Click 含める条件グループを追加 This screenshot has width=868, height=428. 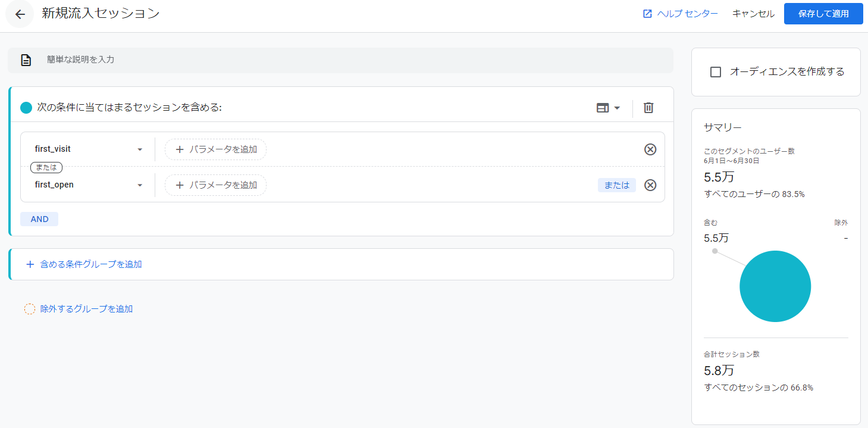point(91,264)
